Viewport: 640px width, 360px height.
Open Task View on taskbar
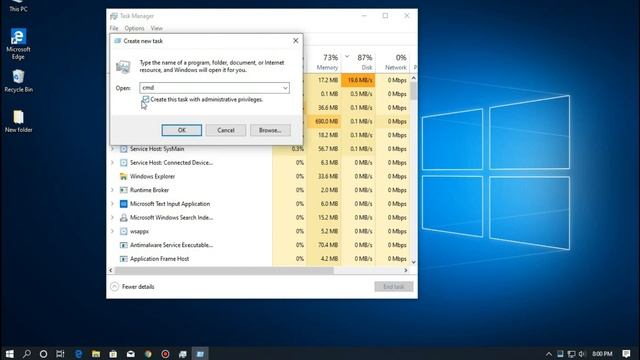[x=60, y=354]
